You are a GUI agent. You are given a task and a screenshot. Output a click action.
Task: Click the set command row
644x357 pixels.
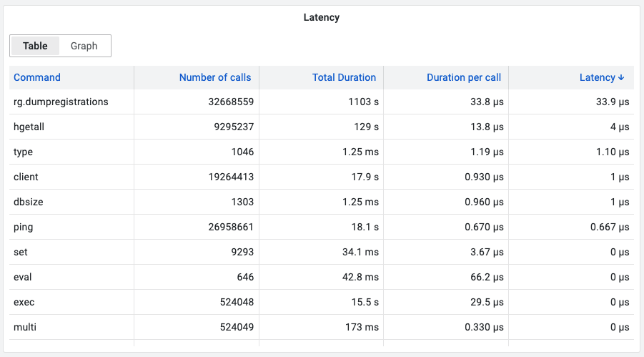pyautogui.click(x=322, y=252)
